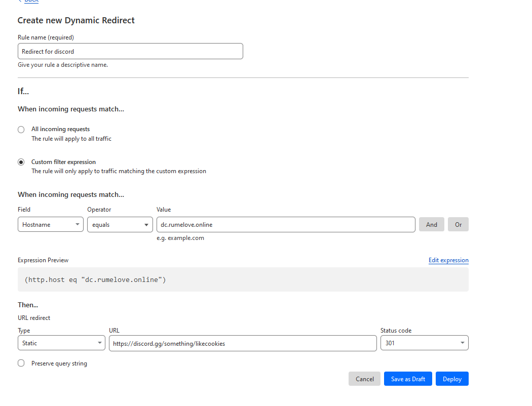This screenshot has width=532, height=406.
Task: Click the arrow icon on the Status code selector
Action: pyautogui.click(x=462, y=343)
